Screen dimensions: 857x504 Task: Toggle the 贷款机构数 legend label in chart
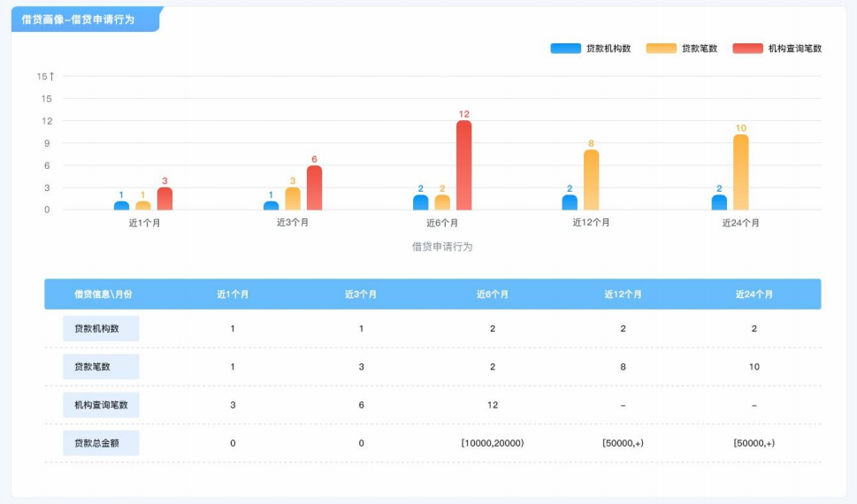point(608,49)
